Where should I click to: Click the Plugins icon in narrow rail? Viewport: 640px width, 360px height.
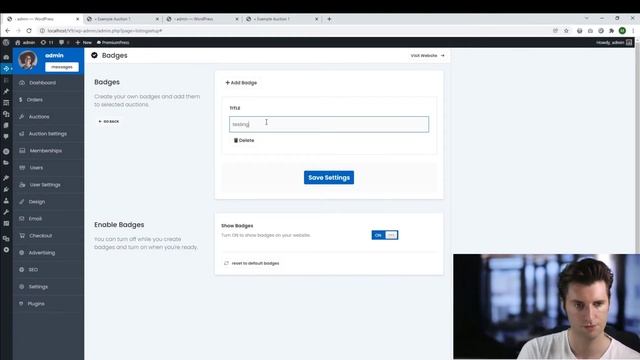(x=6, y=189)
